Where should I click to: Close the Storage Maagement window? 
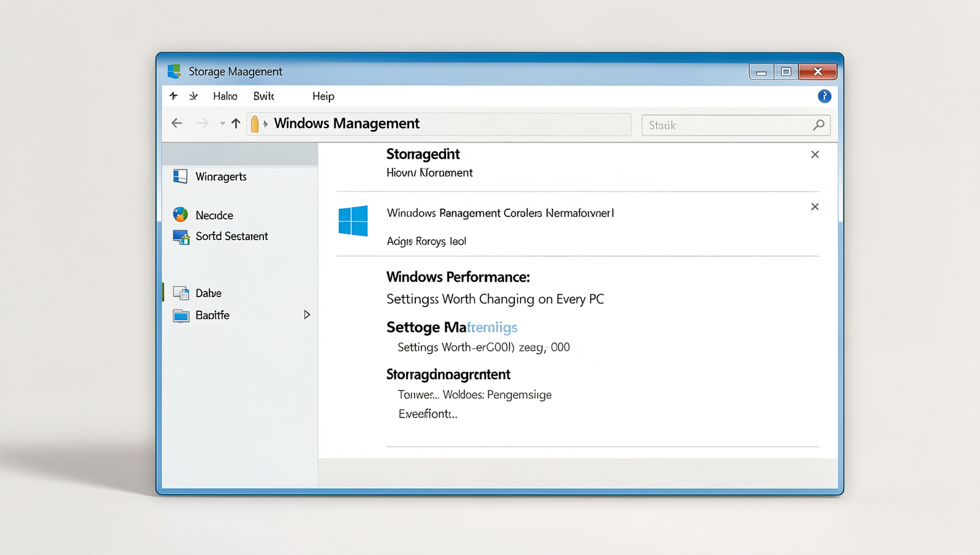coord(818,72)
